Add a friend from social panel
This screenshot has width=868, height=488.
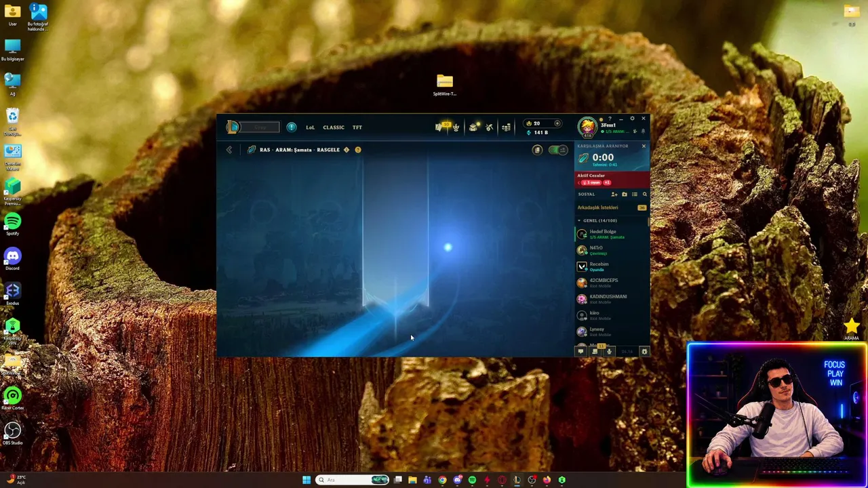614,195
